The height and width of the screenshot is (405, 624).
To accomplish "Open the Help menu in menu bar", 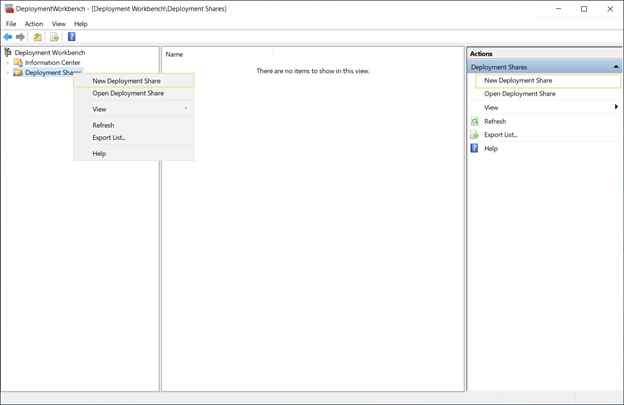I will click(x=80, y=24).
